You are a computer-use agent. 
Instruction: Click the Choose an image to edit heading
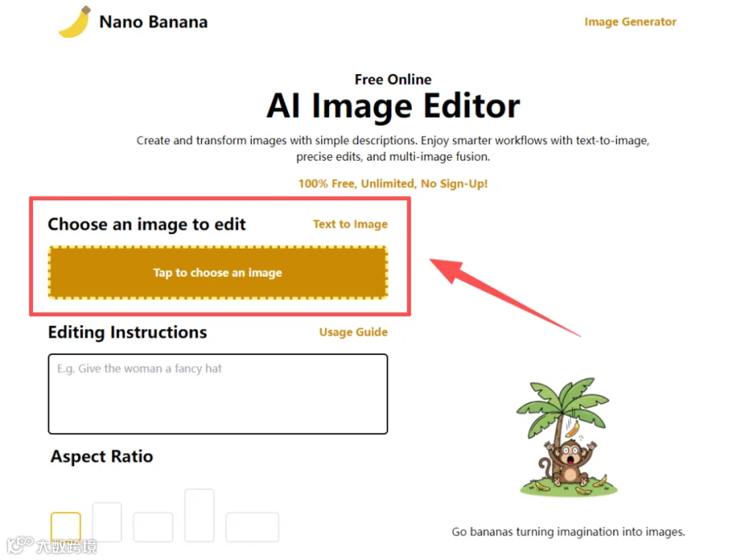point(147,224)
